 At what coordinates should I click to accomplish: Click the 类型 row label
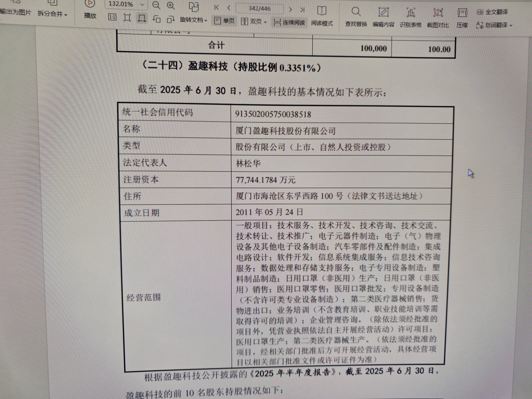pyautogui.click(x=131, y=145)
